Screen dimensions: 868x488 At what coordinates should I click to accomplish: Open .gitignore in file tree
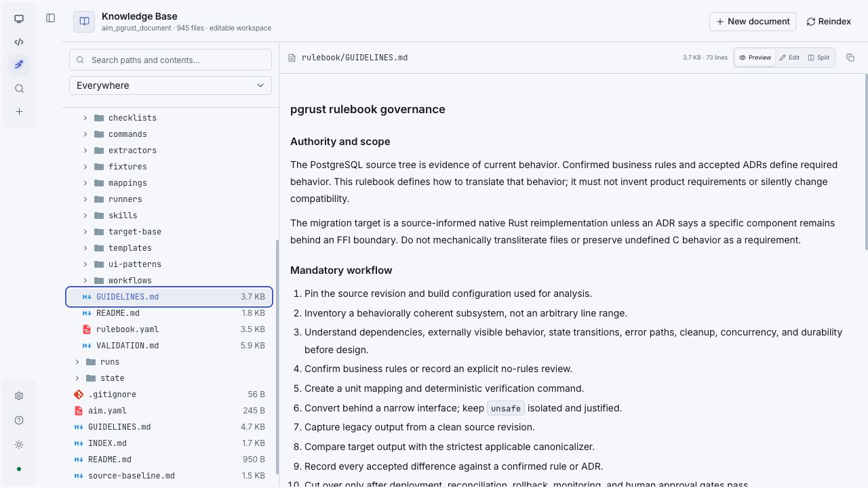(170, 394)
